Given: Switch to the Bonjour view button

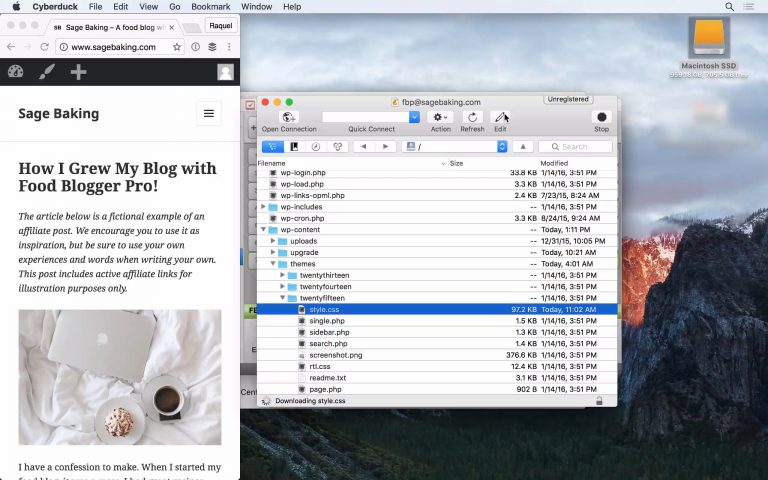Looking at the screenshot, I should pyautogui.click(x=337, y=146).
